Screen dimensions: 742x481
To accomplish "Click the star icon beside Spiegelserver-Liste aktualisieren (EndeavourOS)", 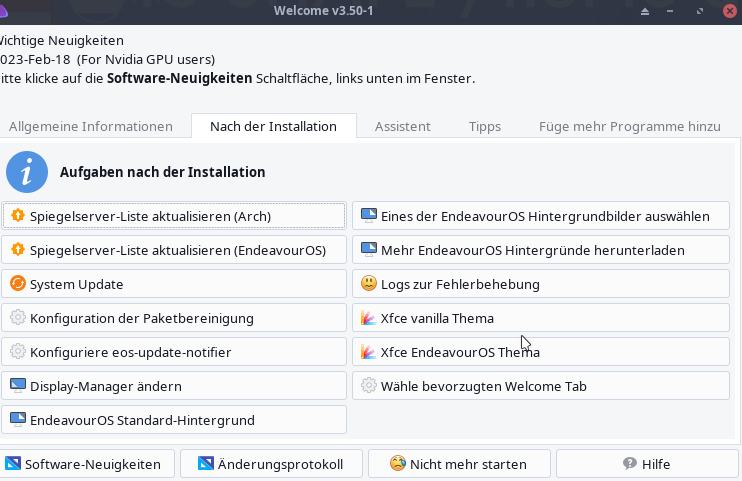I will (18, 249).
